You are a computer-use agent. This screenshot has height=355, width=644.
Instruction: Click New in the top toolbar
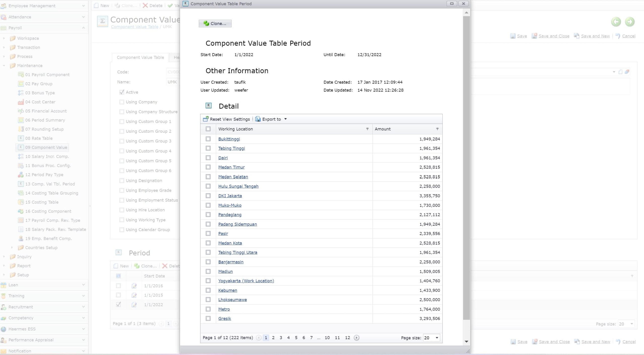click(102, 6)
